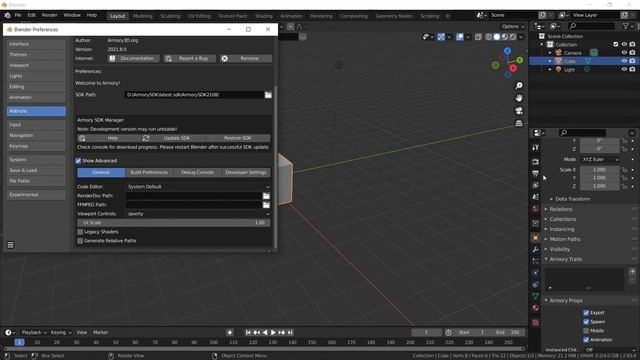Open the Tool properties tab icon
The width and height of the screenshot is (640, 360).
pyautogui.click(x=536, y=147)
